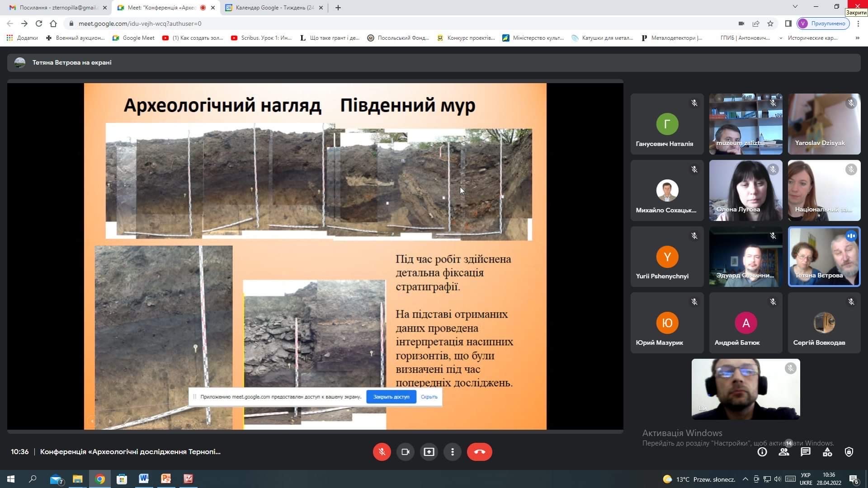Open the Призупинено profile button

[x=823, y=23]
